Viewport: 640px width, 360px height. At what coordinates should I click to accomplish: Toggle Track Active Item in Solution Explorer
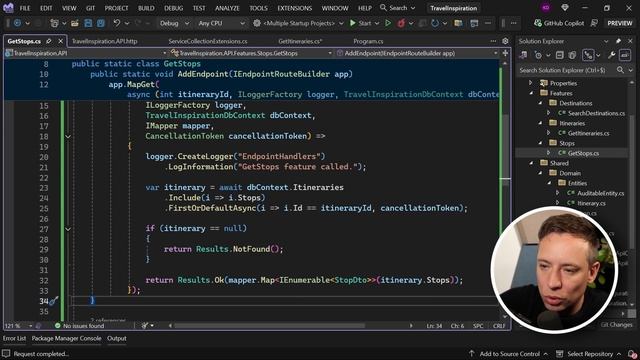point(588,55)
